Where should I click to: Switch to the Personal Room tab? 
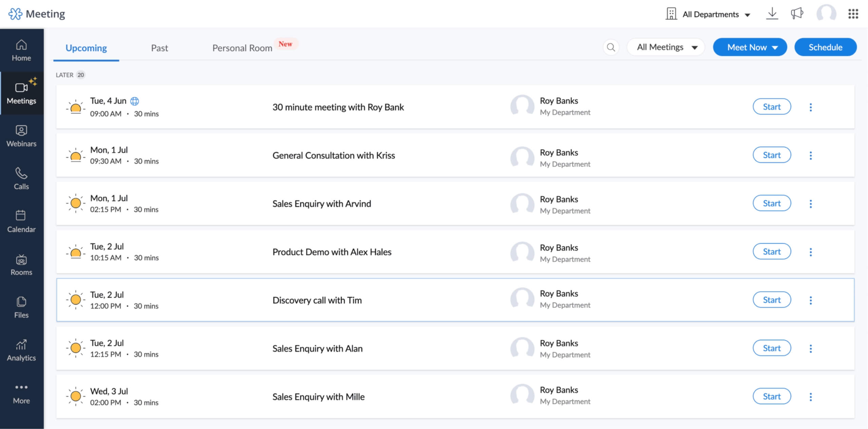pyautogui.click(x=242, y=48)
